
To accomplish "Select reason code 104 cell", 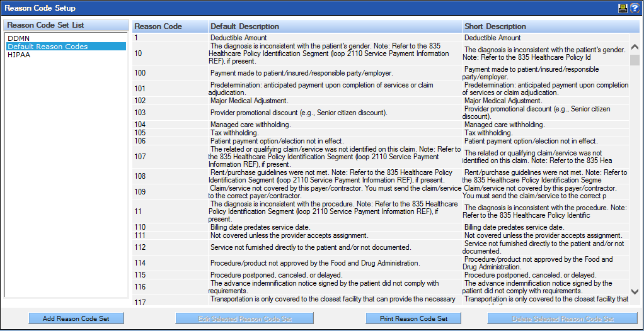I will tap(170, 124).
